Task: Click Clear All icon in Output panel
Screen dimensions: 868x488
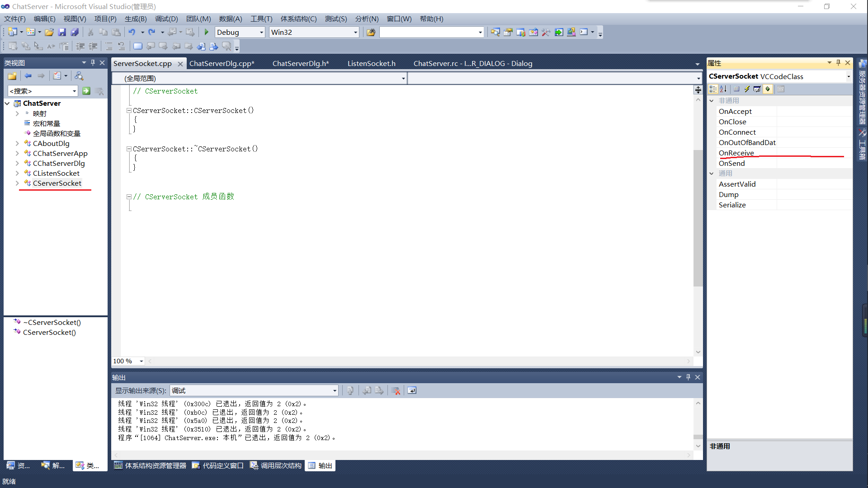Action: click(396, 390)
